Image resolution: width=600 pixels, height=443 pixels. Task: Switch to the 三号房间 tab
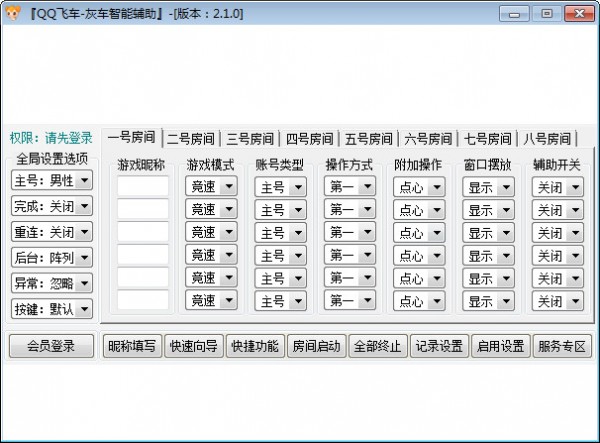pos(250,139)
